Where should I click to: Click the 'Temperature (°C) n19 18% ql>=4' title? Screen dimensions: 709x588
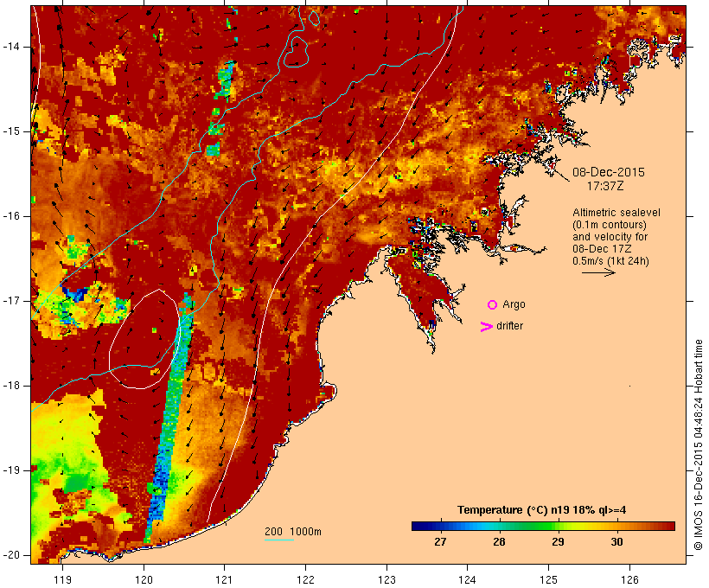pyautogui.click(x=542, y=510)
